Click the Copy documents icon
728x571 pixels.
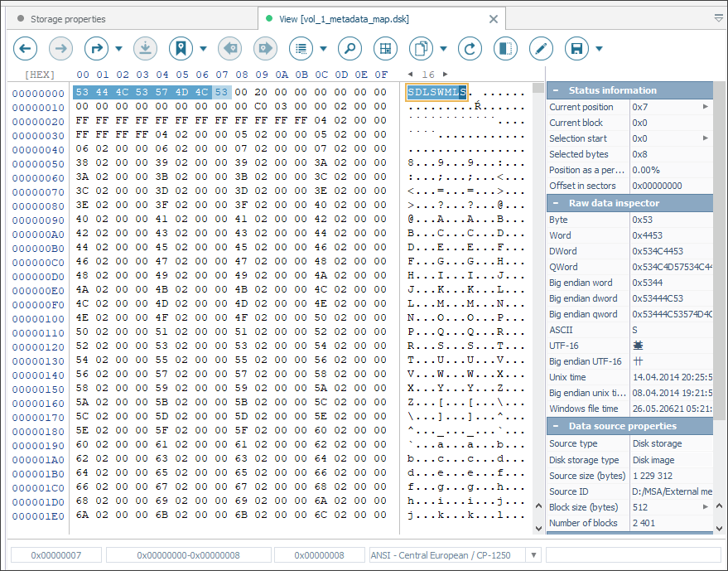click(x=422, y=49)
